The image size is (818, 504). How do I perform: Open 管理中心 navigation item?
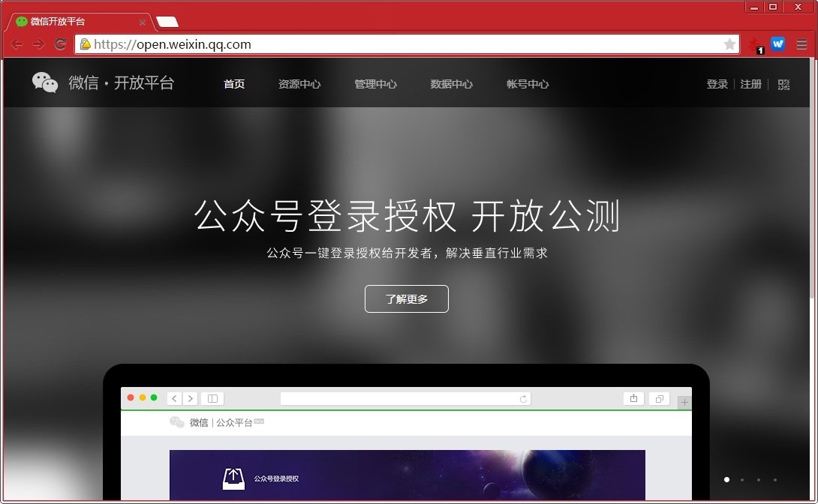click(376, 84)
